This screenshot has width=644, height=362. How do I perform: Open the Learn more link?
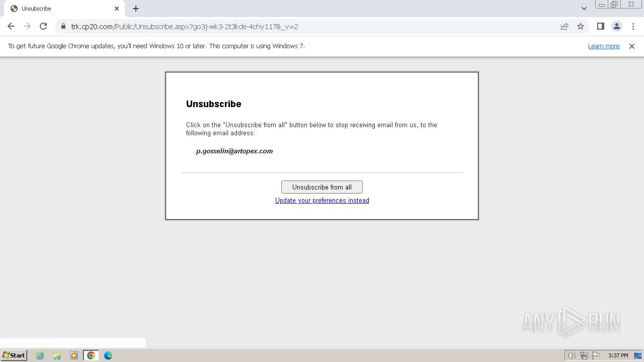tap(604, 46)
